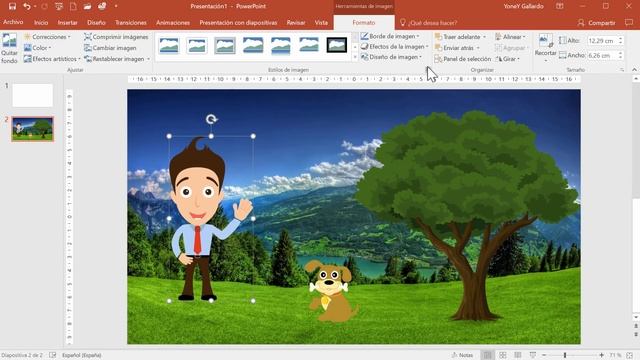Screen dimensions: 640x360
Task: Select the dog image on the slide
Action: click(332, 291)
